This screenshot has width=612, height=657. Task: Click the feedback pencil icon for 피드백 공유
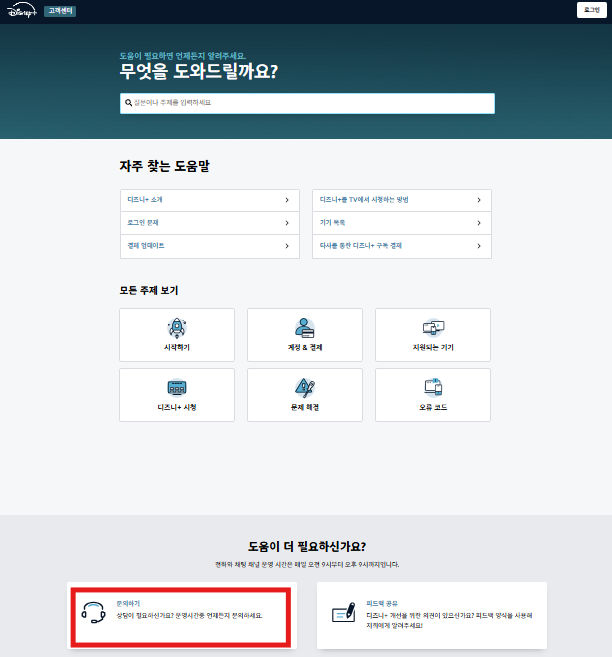pos(343,613)
